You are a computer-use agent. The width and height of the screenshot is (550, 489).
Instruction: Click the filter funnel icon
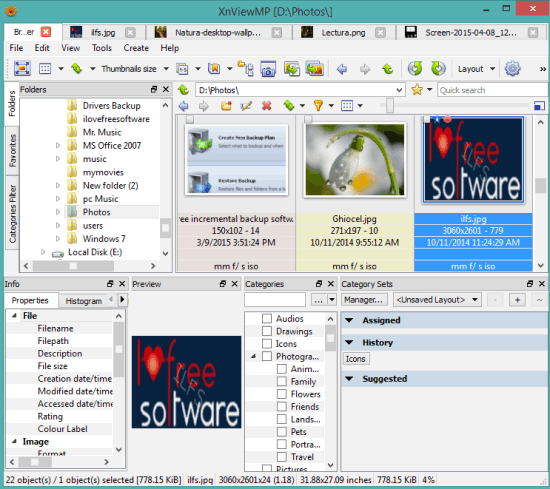[318, 105]
